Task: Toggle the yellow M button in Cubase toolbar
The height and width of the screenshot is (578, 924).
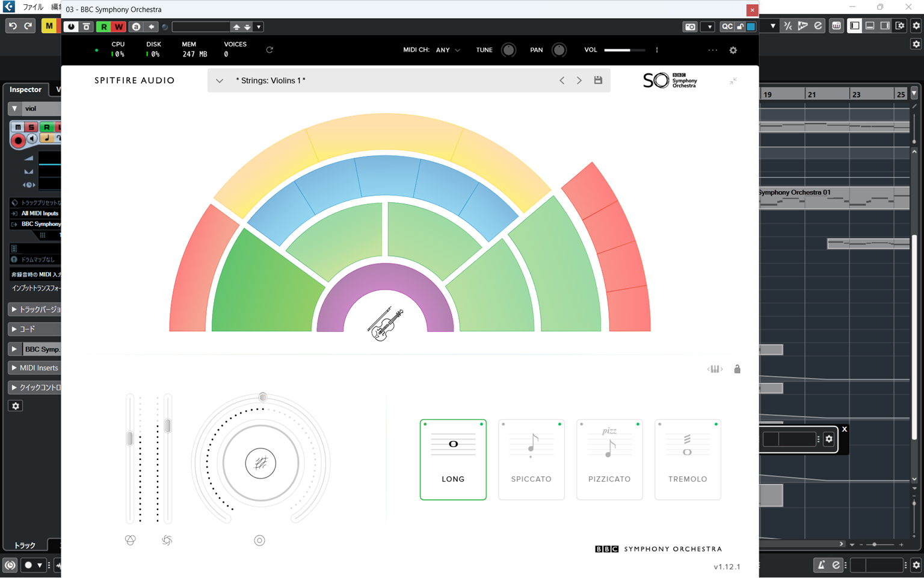Action: [49, 26]
